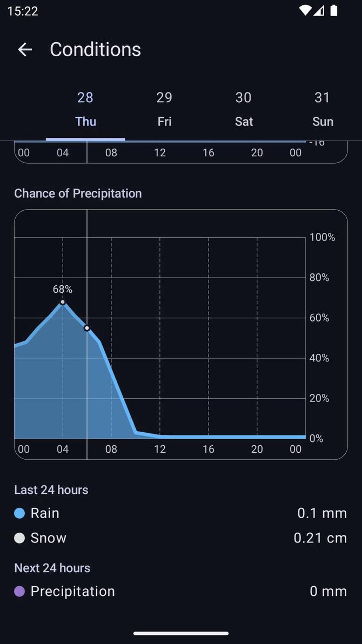Open the Saturday 30 forecast
The height and width of the screenshot is (644, 362).
pos(243,108)
